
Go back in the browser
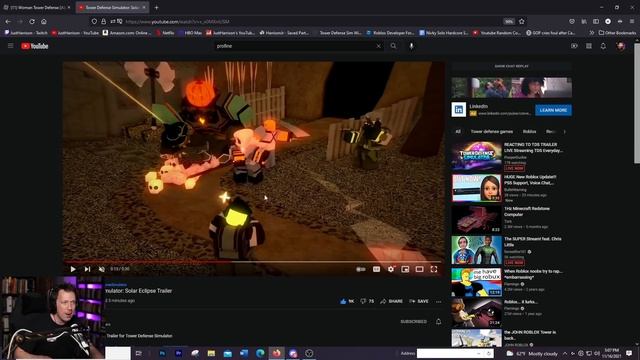[x=8, y=21]
